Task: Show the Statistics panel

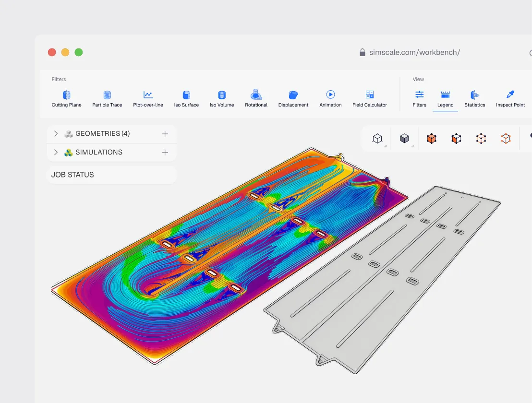Action: pos(475,99)
